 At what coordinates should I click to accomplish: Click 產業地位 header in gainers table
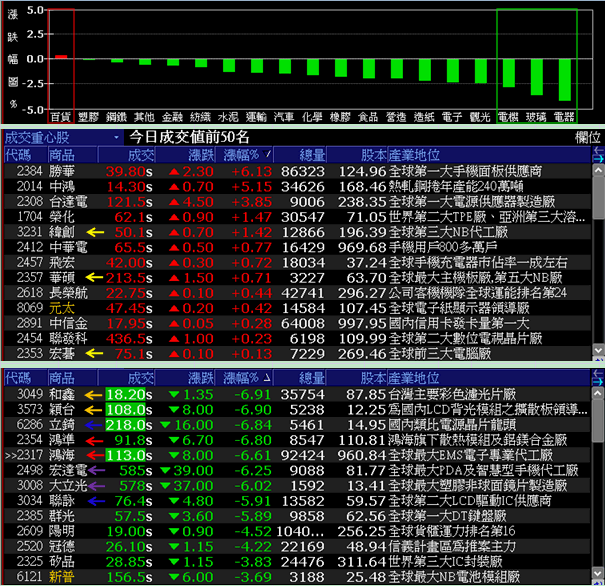pos(489,155)
